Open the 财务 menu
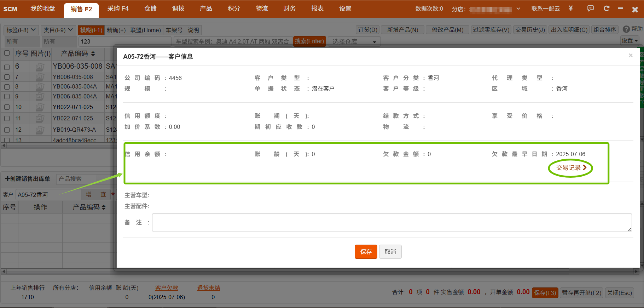Screen dimensions: 644x308 pyautogui.click(x=290, y=8)
